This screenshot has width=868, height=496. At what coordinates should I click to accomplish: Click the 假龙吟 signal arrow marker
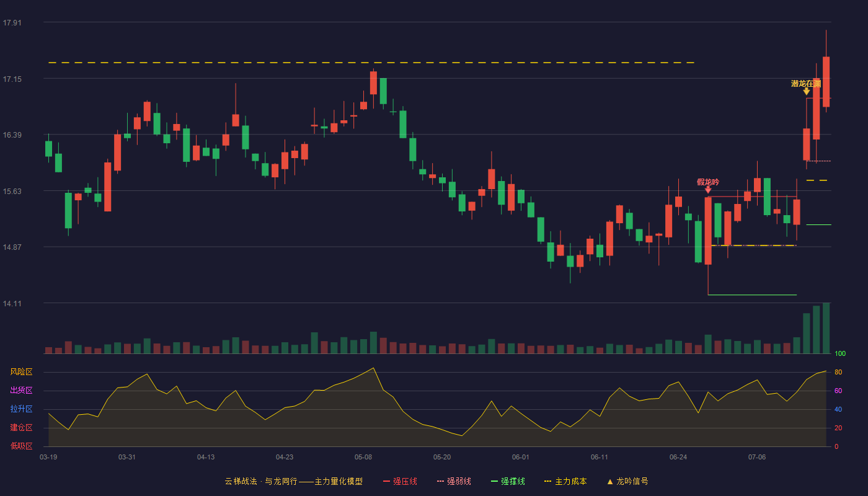click(708, 190)
